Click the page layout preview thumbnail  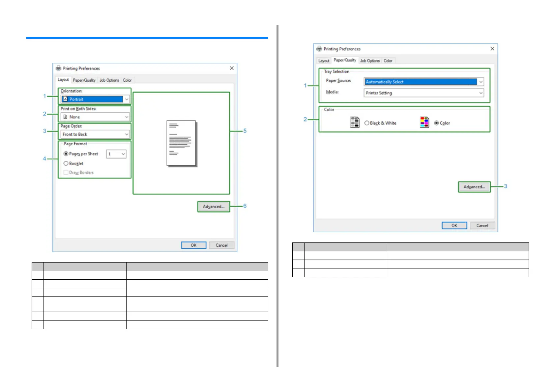tap(182, 144)
